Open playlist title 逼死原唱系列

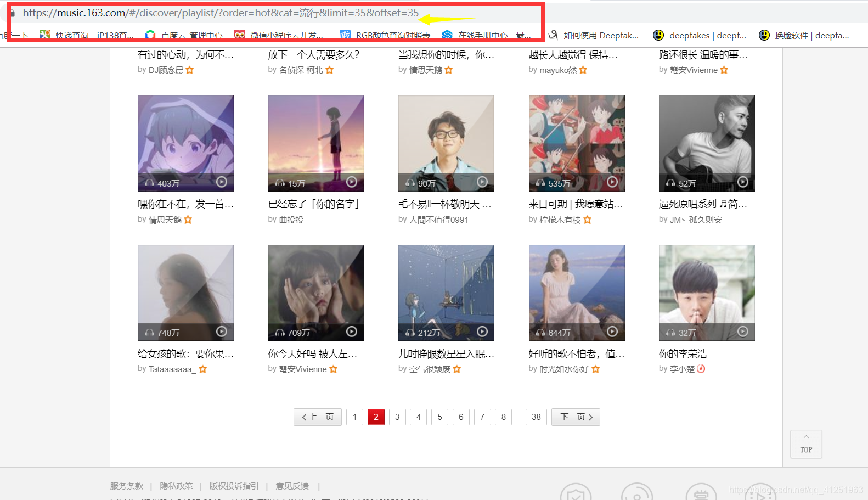[x=703, y=204]
